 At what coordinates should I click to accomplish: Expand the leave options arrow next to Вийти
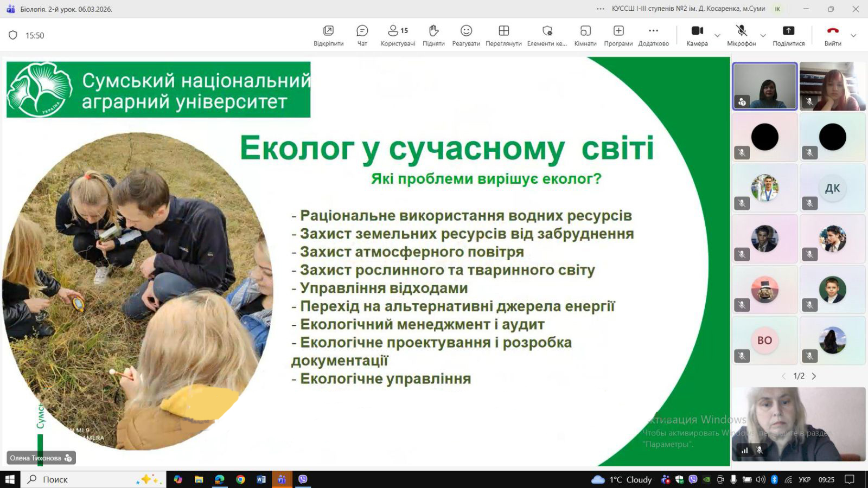853,36
